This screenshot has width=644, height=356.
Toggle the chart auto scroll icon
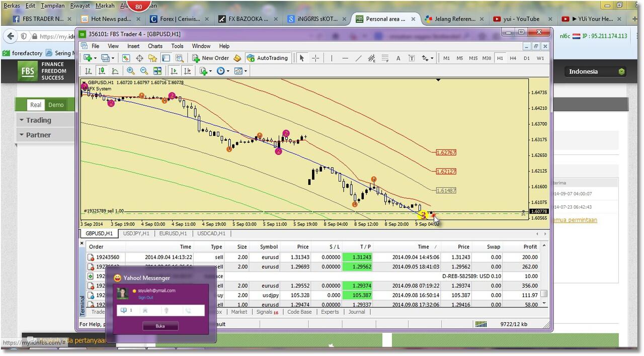pos(174,71)
